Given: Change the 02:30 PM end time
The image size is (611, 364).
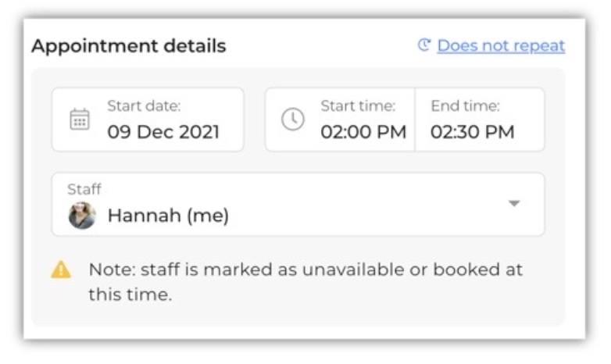Looking at the screenshot, I should (x=472, y=132).
